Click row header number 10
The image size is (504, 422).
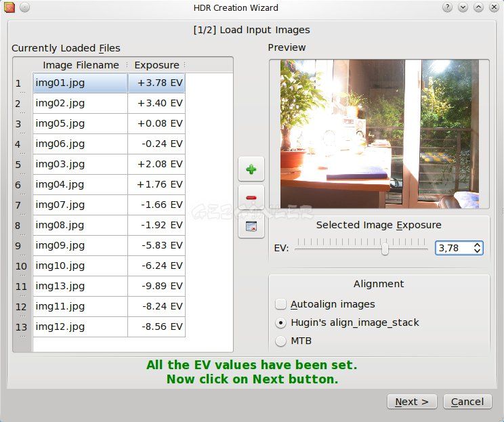[x=22, y=266]
